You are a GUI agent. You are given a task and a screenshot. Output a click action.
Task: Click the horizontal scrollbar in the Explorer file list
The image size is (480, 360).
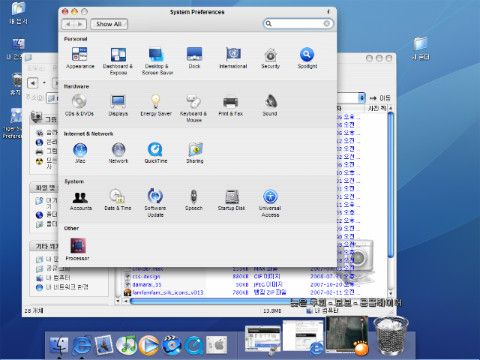point(213,301)
